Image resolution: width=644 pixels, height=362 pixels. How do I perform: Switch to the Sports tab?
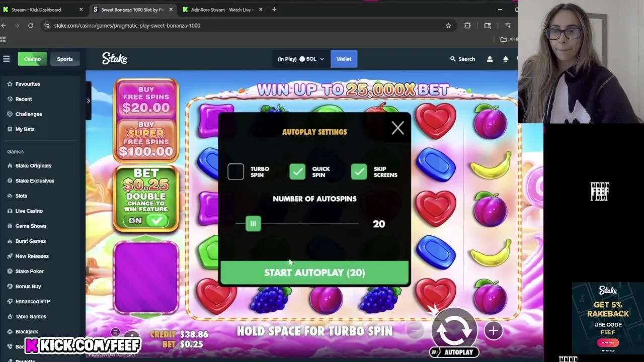coord(64,59)
